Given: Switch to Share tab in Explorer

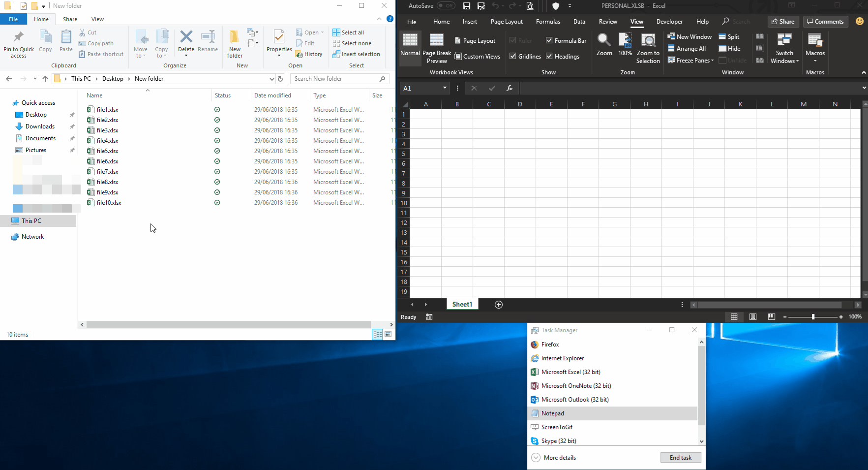Looking at the screenshot, I should [x=70, y=19].
